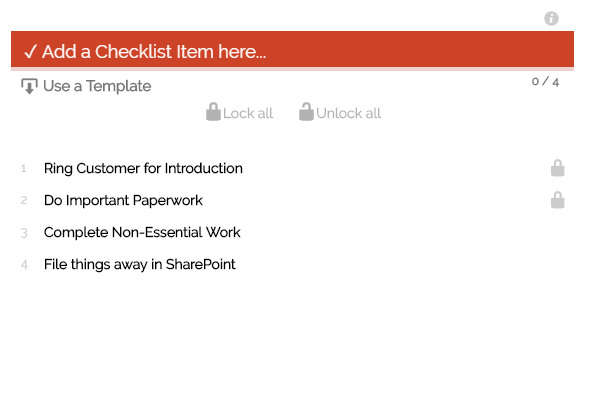Select item Ring Customer for Introduction
590x398 pixels.
(143, 168)
